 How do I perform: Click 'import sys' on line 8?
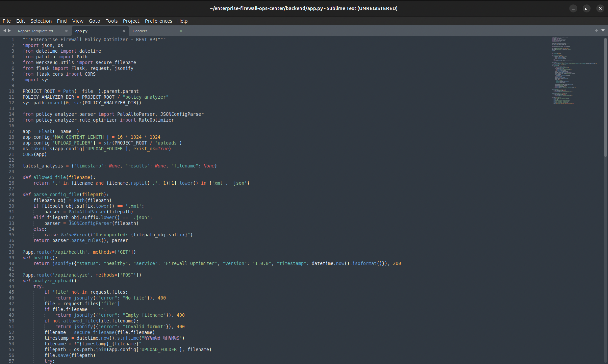point(36,80)
